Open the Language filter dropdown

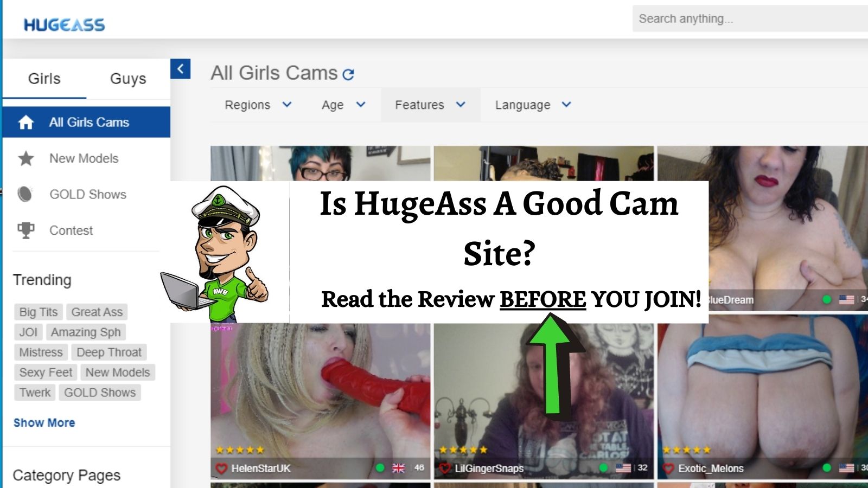(533, 105)
